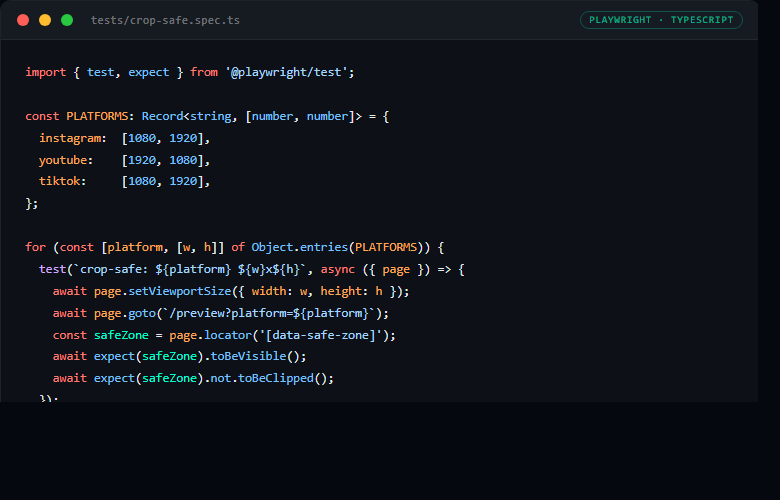This screenshot has height=500, width=780.
Task: Click the expect name in the import line
Action: [x=149, y=73]
